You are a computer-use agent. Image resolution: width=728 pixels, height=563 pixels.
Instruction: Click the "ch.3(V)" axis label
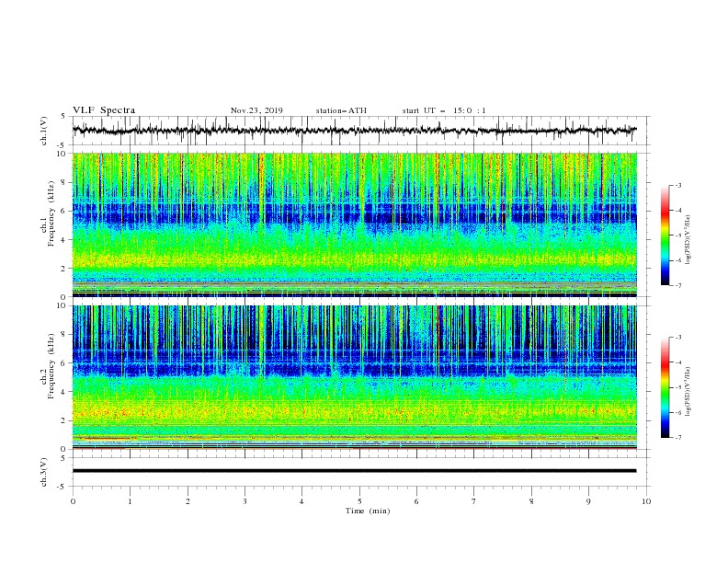[x=43, y=472]
